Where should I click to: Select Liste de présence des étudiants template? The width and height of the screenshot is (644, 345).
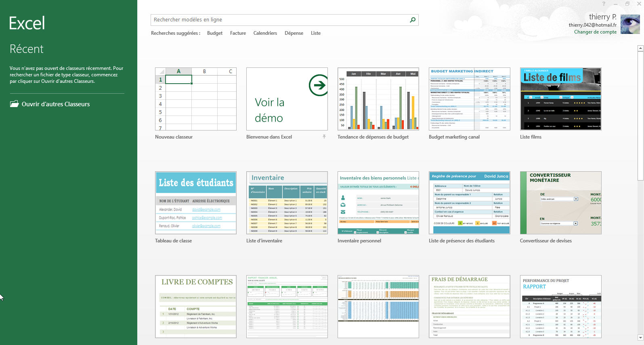point(470,203)
